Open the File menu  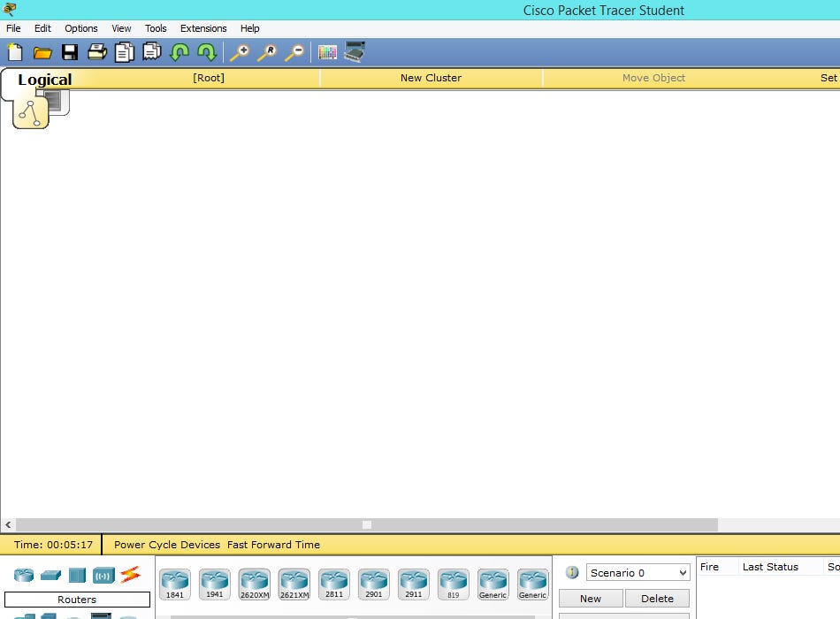click(13, 28)
